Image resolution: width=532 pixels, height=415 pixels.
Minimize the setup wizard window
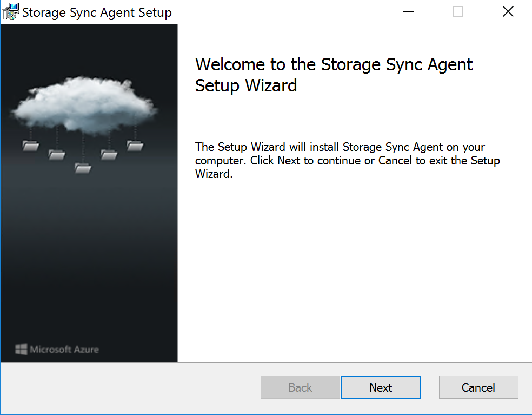click(x=409, y=12)
